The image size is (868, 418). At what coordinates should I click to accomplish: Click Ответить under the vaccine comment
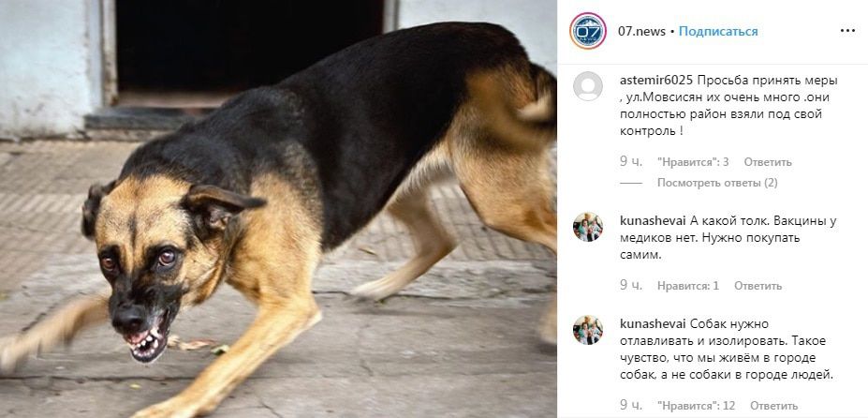click(x=758, y=286)
